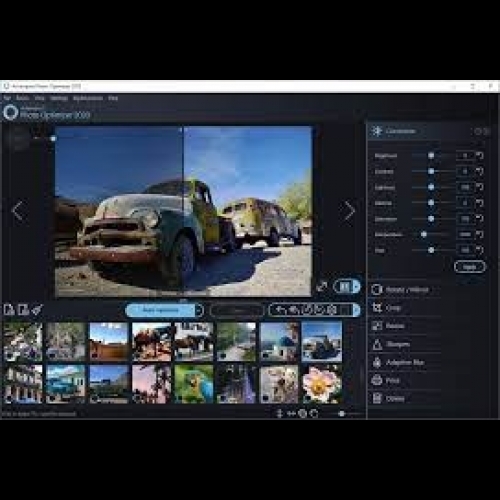Screen dimensions: 500x500
Task: Click the Print icon in side panel
Action: (x=377, y=380)
